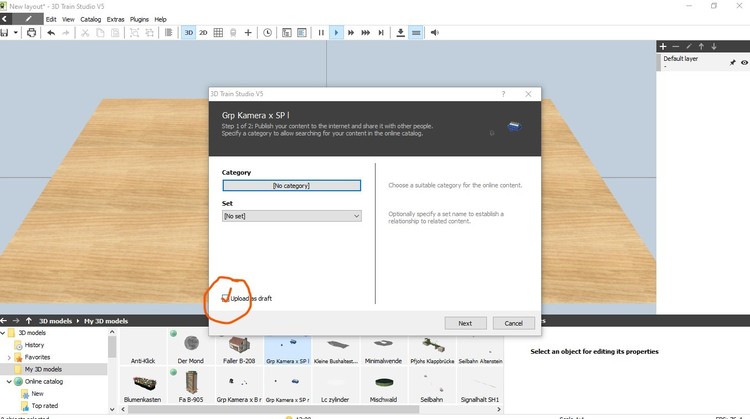The image size is (750, 419).
Task: Click the Next button in dialog
Action: coord(465,323)
